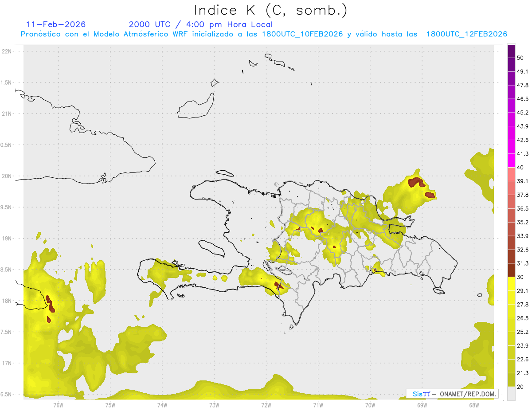The width and height of the screenshot is (532, 411).
Task: Click the "74W" longitude label
Action: (162, 405)
